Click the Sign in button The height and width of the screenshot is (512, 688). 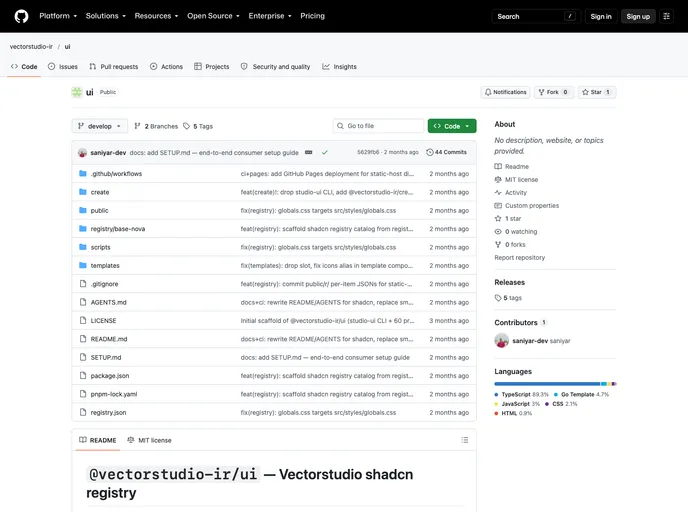[x=601, y=16]
